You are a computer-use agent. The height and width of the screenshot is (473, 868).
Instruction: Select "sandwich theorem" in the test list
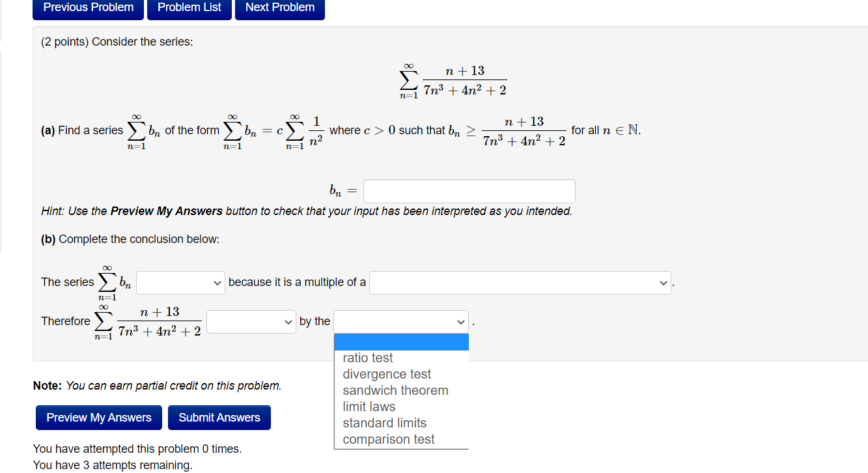coord(395,390)
